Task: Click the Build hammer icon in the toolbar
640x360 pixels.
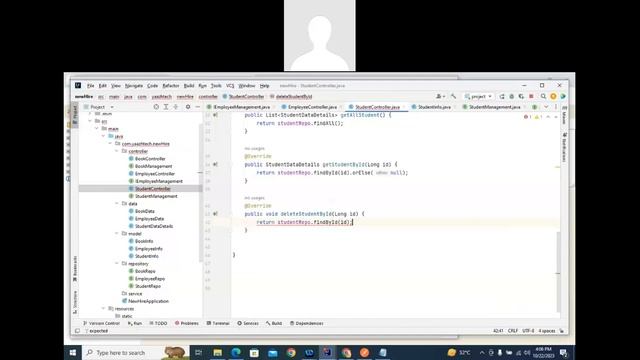Action: point(453,96)
